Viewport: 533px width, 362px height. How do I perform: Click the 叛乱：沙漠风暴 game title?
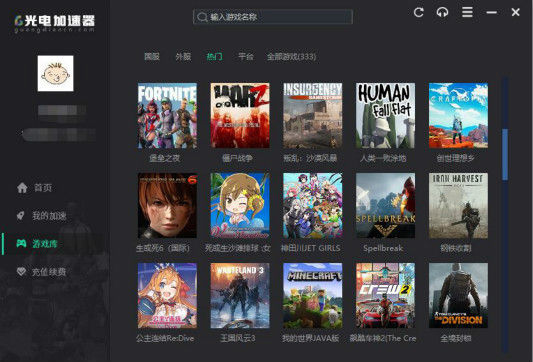[310, 158]
